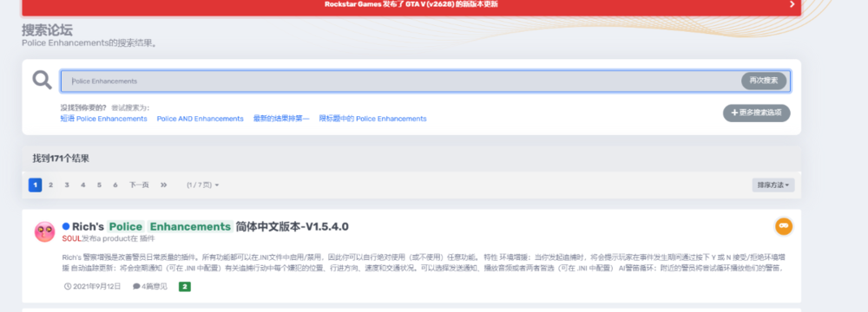Search as phrase 短语 Police Enhancements
Viewport: 868px width, 312px height.
[x=104, y=119]
